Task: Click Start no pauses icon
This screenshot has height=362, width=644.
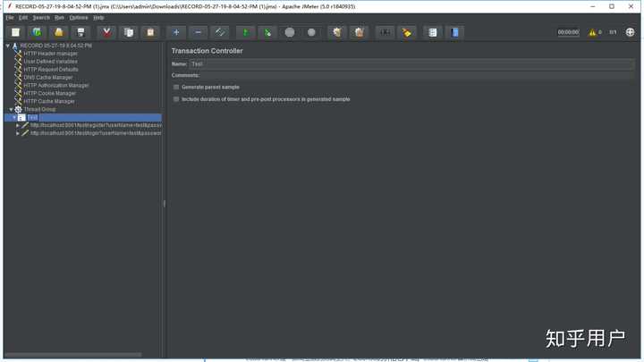Action: coord(267,32)
